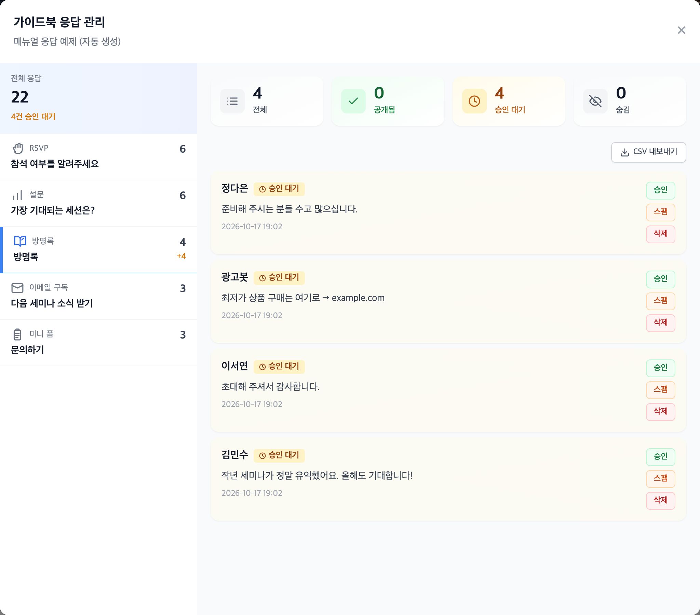Close the 가이드북 응답 관리 dialog

coord(681,30)
